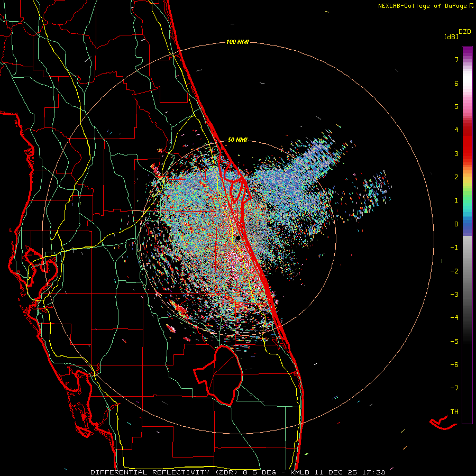
Task: Click the 4 value on color scale
Action: point(456,130)
